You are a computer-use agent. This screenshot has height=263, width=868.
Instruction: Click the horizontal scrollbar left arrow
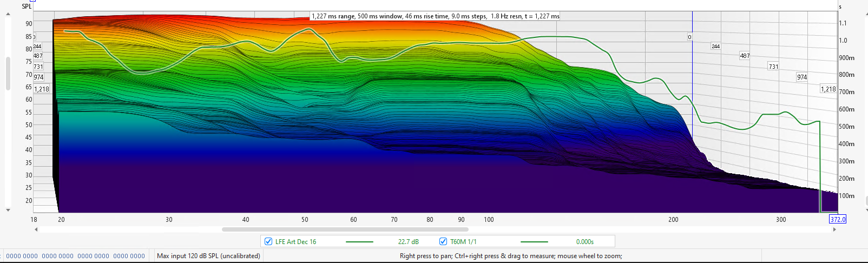point(36,229)
